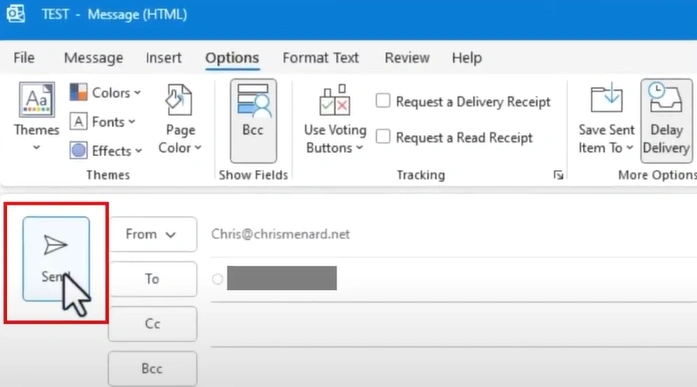Click the Cc recipients button

click(x=152, y=324)
